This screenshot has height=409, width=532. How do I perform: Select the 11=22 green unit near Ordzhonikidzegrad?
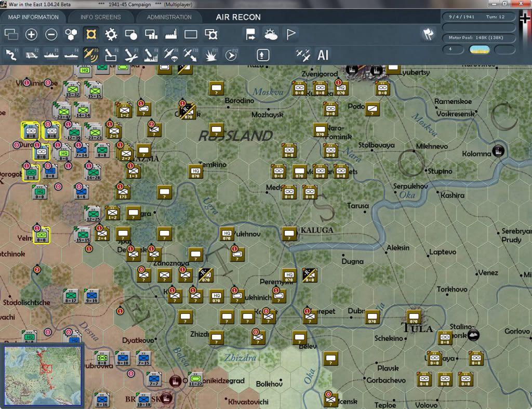(195, 379)
